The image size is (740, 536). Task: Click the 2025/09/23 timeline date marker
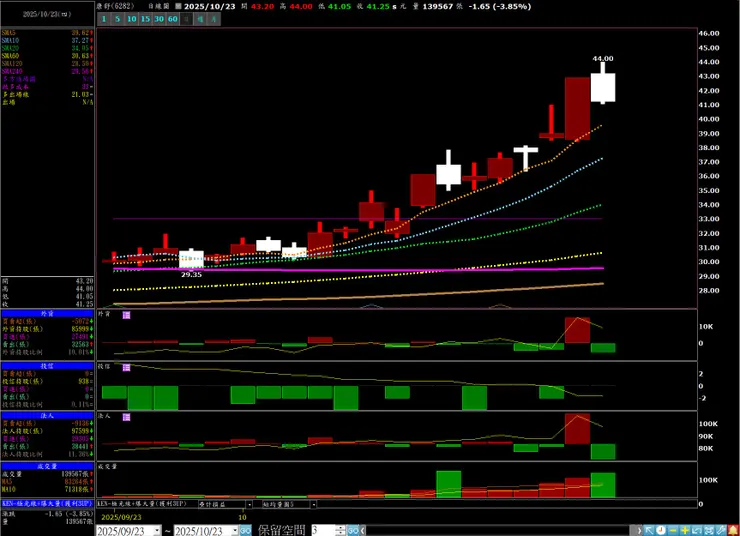click(121, 517)
